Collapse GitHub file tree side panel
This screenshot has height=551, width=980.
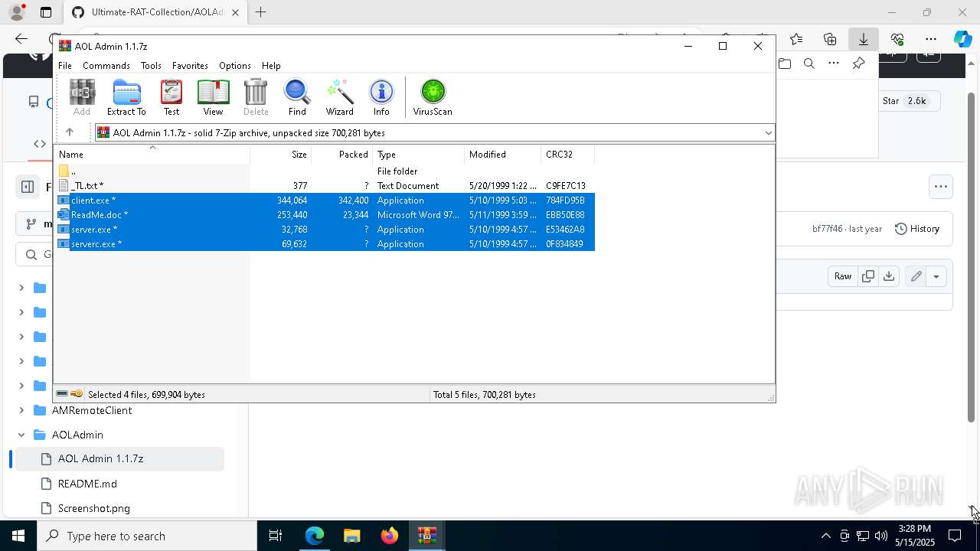[28, 187]
